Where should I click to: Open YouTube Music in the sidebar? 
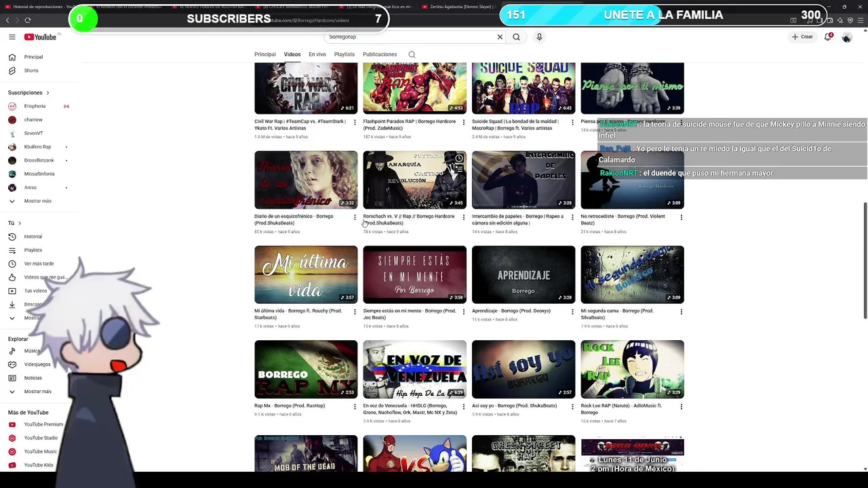click(x=39, y=451)
